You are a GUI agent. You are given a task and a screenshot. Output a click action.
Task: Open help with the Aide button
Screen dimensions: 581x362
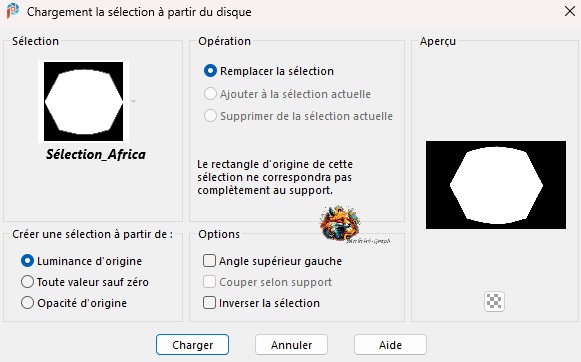click(x=390, y=345)
